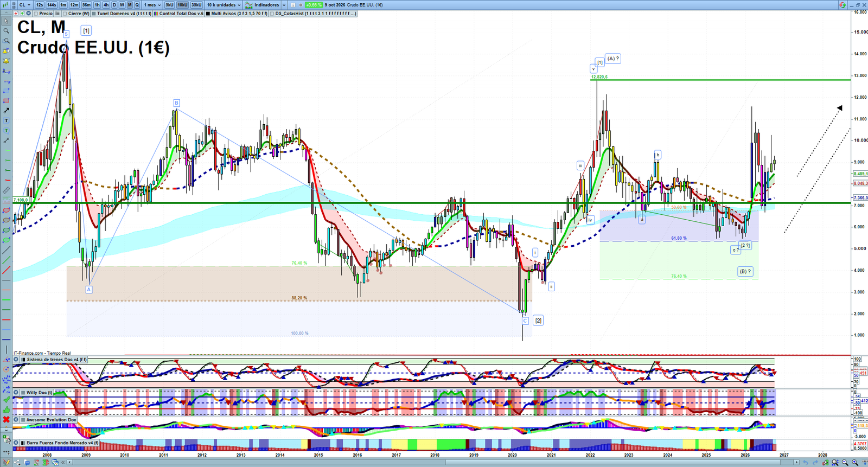Click the red X delete icon
This screenshot has width=868, height=467.
[6, 419]
